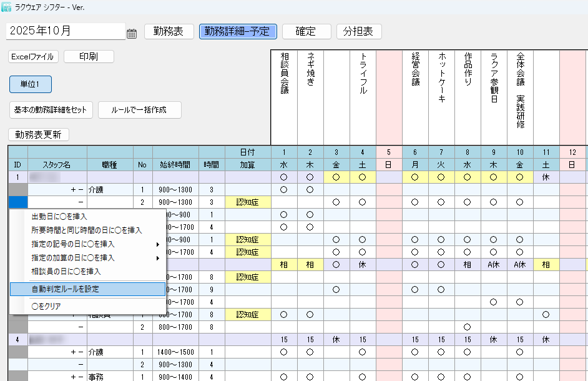
Task: Click the 2025年10月 date field
Action: coord(66,31)
